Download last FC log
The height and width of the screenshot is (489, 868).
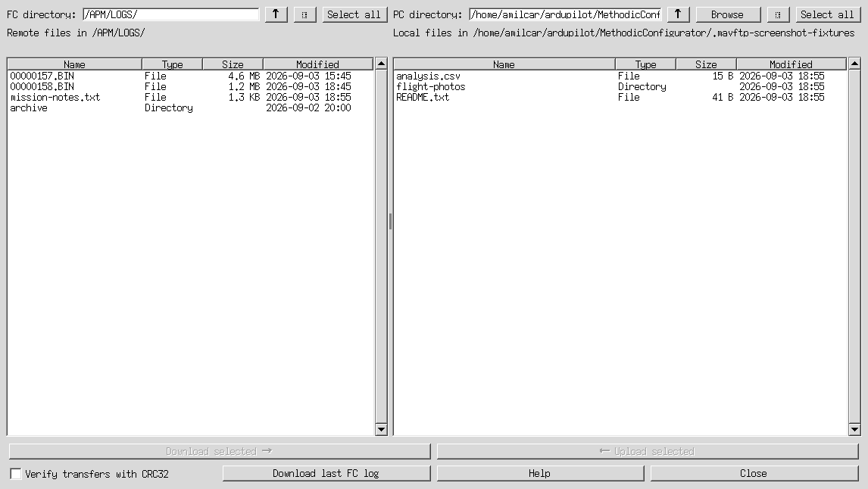pyautogui.click(x=326, y=474)
